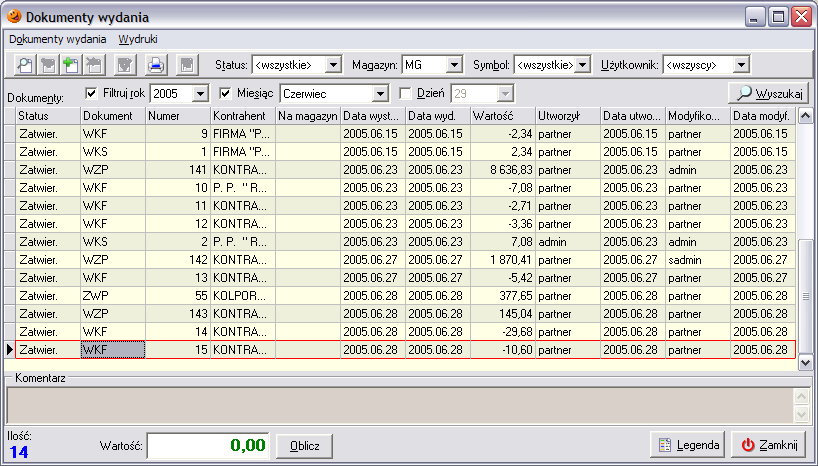This screenshot has width=818, height=466.
Task: Open the Czerwiec month dropdown
Action: [x=380, y=94]
